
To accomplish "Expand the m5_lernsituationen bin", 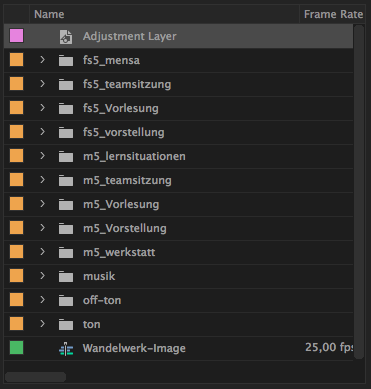I will [x=42, y=156].
